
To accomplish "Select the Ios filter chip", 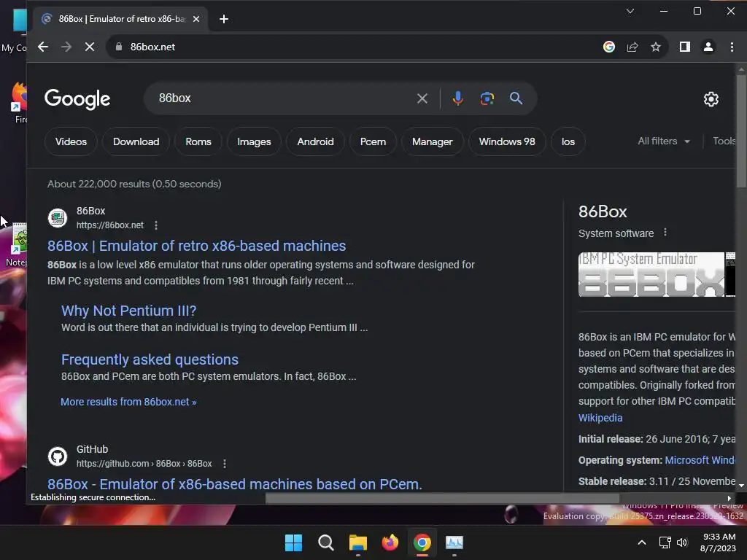I will coord(568,141).
